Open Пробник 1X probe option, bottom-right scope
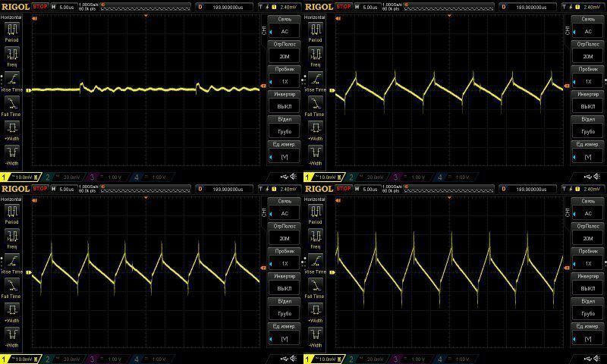The height and width of the screenshot is (364, 607). tap(588, 259)
